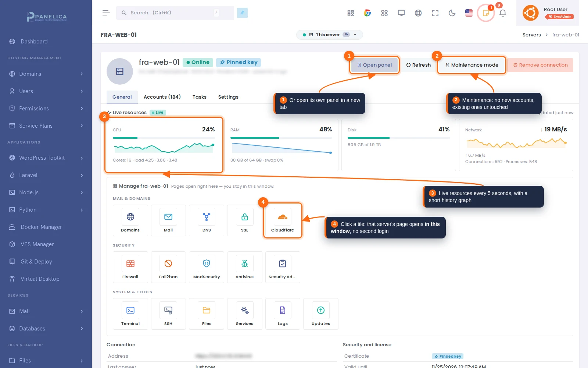Open the This server dropdown
Viewport: 588px width, 368px height.
click(x=330, y=35)
